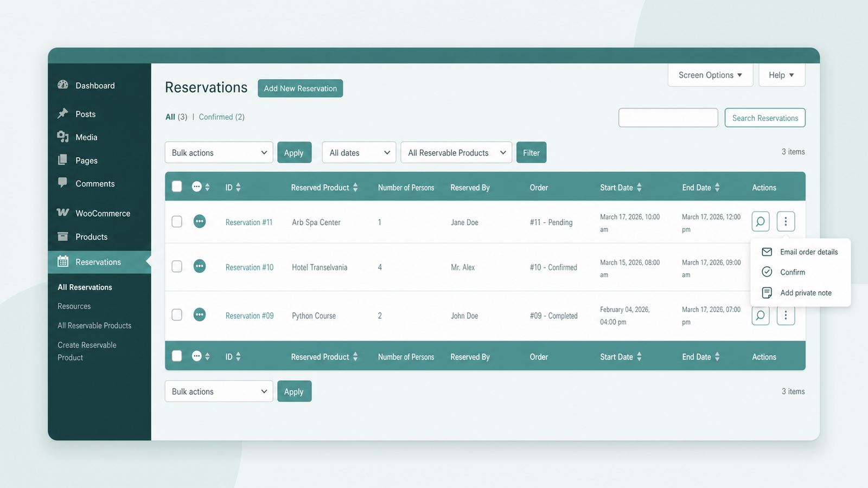Screen dimensions: 868x488
Task: Check the Reservation #10 row checkbox
Action: click(x=177, y=266)
